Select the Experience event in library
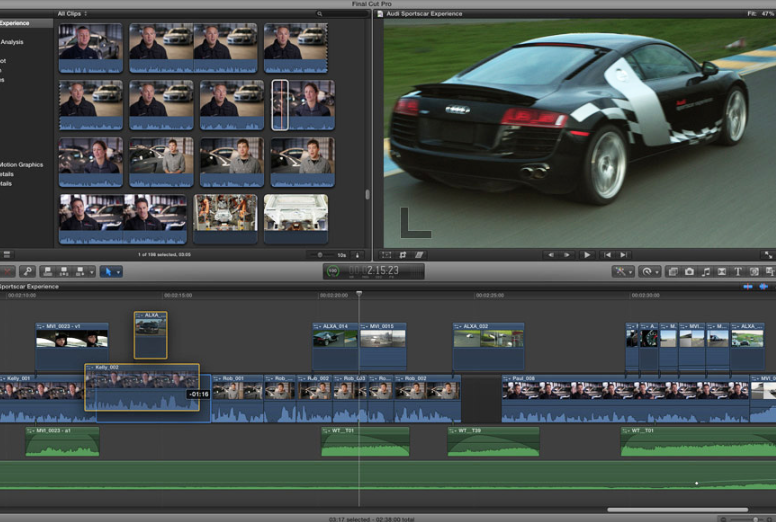The height and width of the screenshot is (522, 776). pos(26,23)
